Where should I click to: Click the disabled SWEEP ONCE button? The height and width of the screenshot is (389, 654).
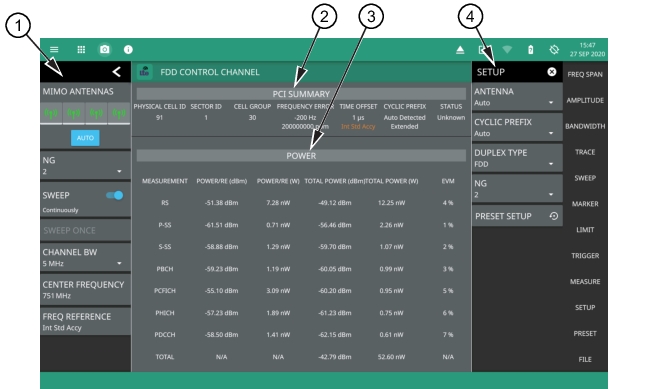click(x=85, y=230)
